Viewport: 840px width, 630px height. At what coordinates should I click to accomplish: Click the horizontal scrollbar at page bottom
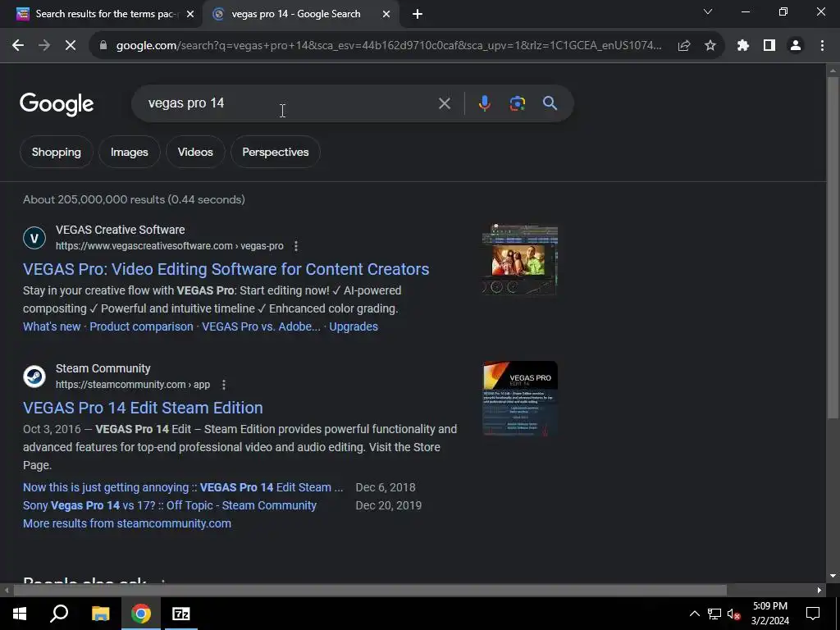pyautogui.click(x=370, y=591)
